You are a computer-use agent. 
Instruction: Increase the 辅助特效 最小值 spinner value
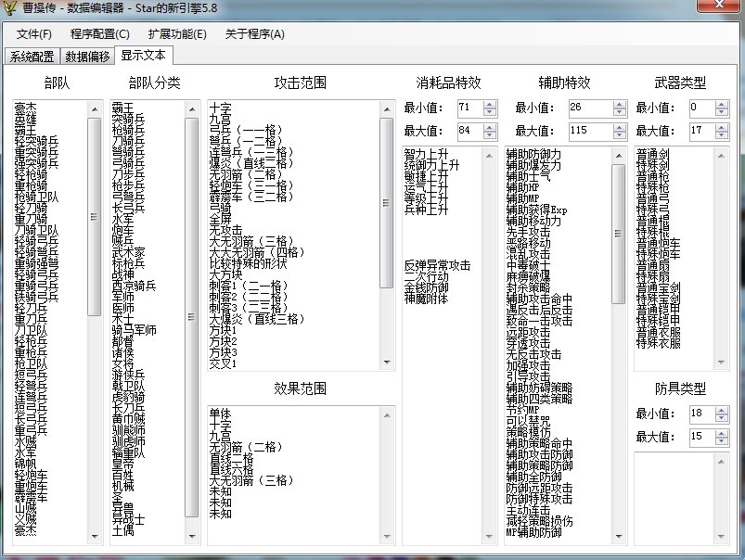(x=620, y=104)
